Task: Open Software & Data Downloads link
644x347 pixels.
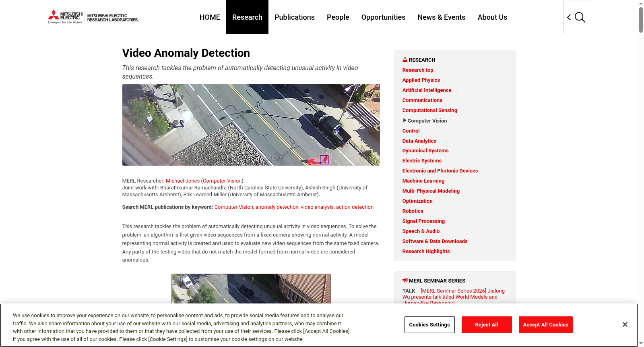Action: point(435,241)
